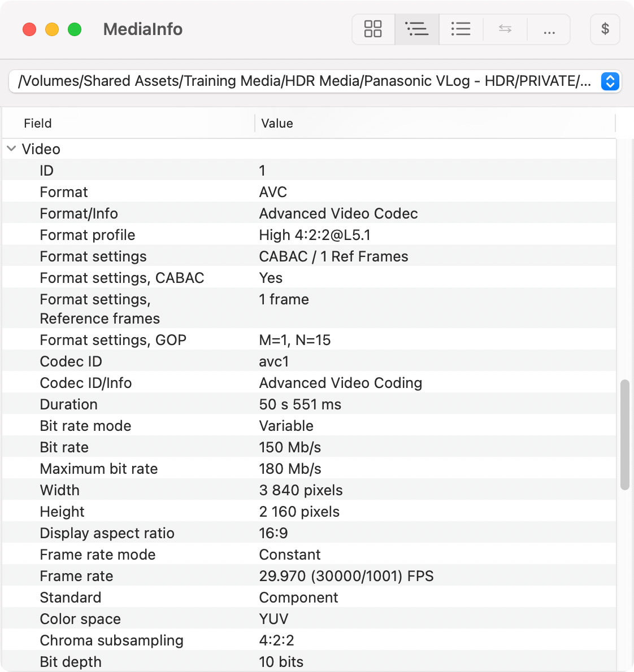Click the 'Variable' value
Screen dimensions: 634x672
[286, 426]
